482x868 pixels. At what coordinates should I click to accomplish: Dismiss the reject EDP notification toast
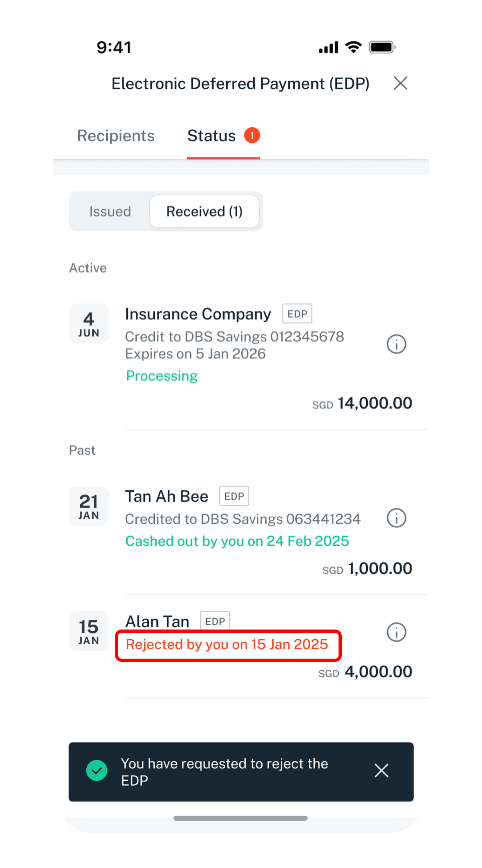coord(381,771)
